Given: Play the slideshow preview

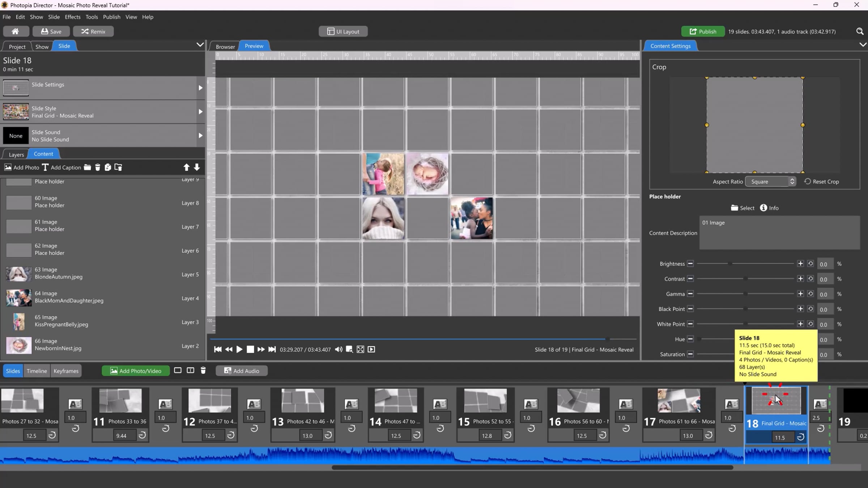Looking at the screenshot, I should point(239,349).
